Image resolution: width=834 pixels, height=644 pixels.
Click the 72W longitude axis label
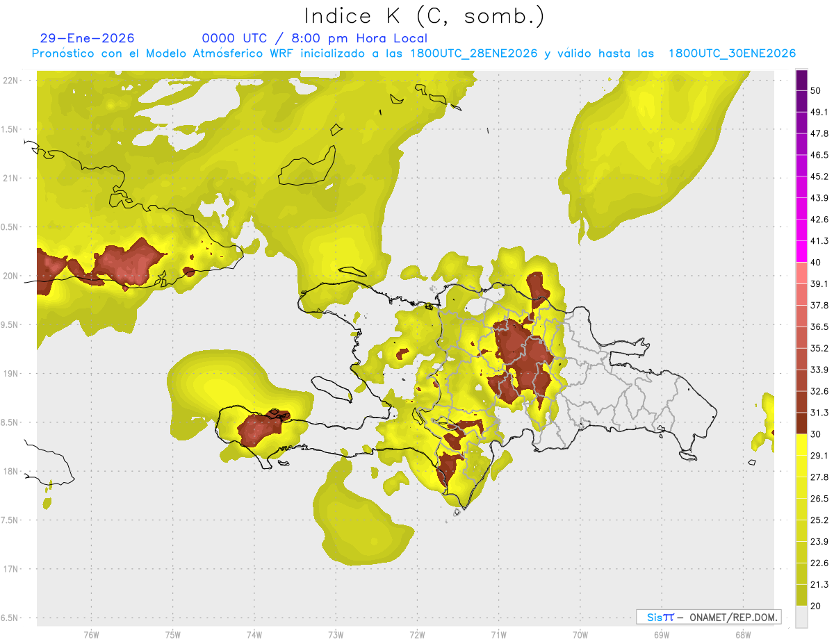[417, 635]
